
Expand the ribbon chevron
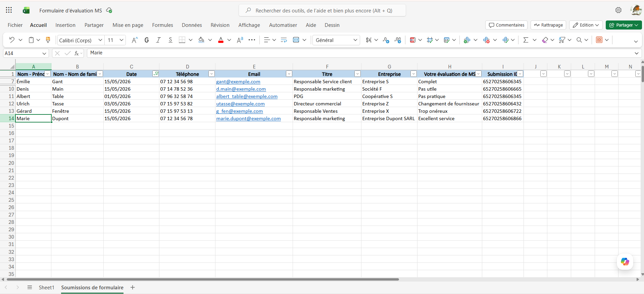click(636, 42)
